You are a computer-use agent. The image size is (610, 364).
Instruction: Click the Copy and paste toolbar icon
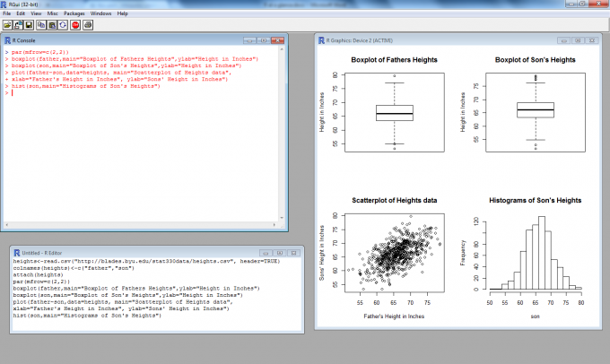click(x=63, y=24)
